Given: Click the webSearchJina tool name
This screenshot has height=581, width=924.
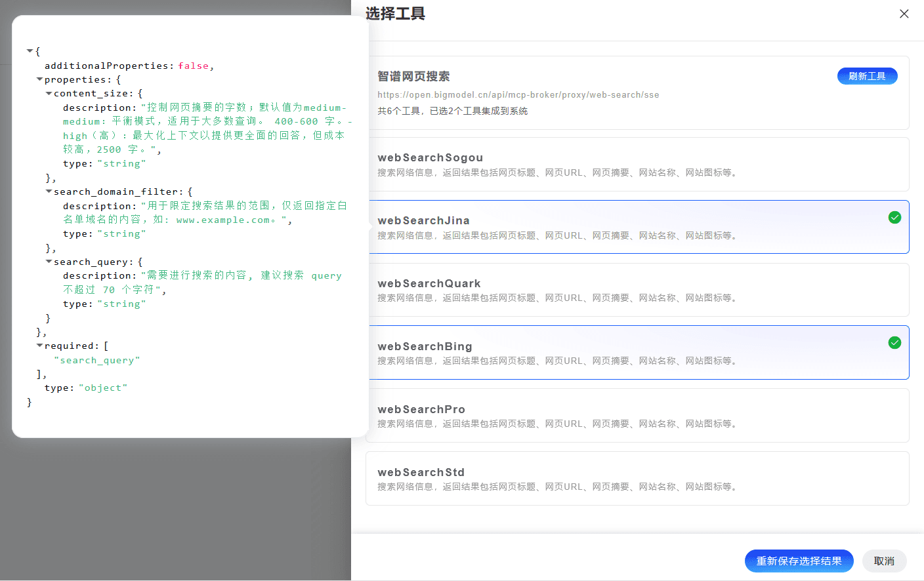Looking at the screenshot, I should click(423, 220).
